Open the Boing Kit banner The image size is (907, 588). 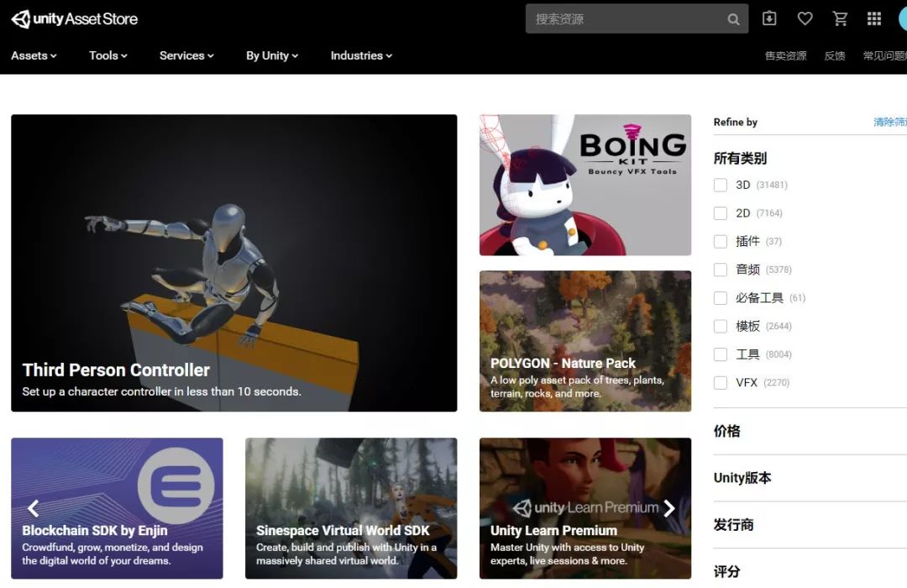pos(585,185)
